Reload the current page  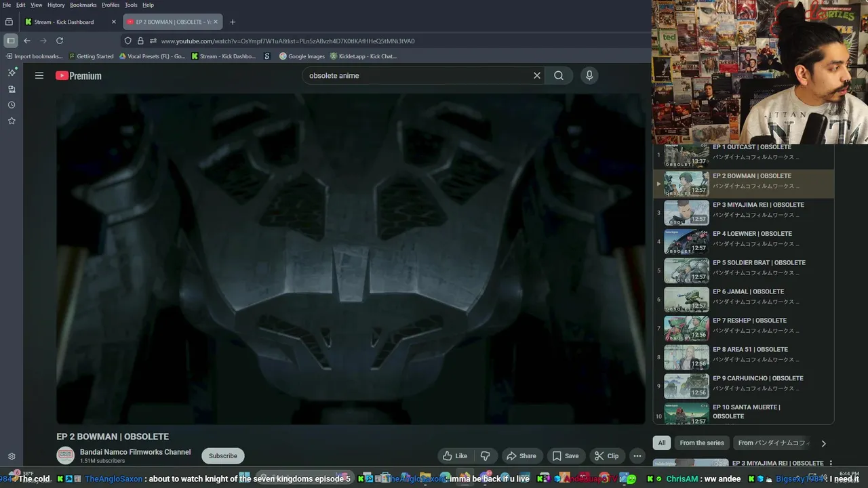[x=60, y=41]
